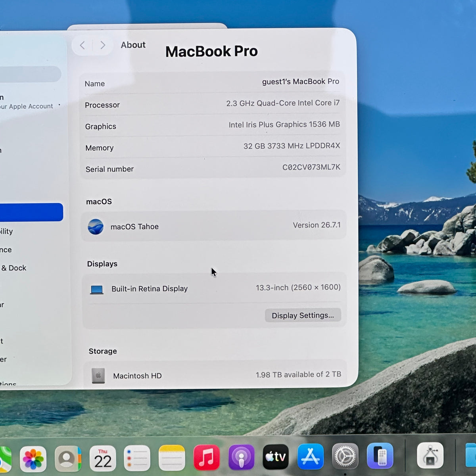The image size is (476, 476).
Task: Launch iPhone Mirroring from the Dock
Action: coord(380,456)
